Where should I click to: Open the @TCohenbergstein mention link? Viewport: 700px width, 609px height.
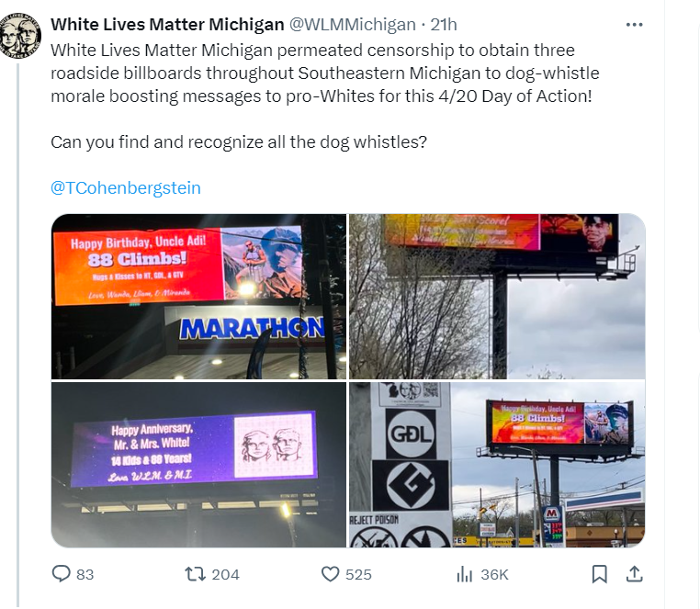(126, 188)
